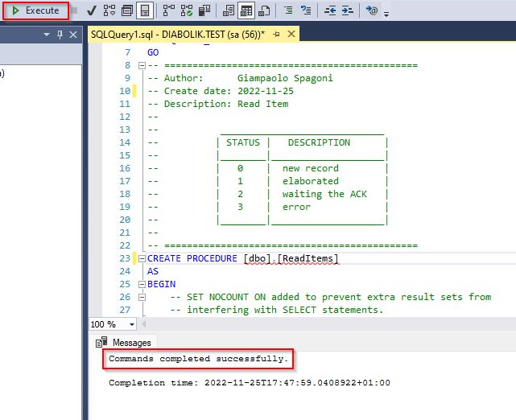The height and width of the screenshot is (420, 516).
Task: Toggle Include Actual Execution Plan
Action: point(168,10)
